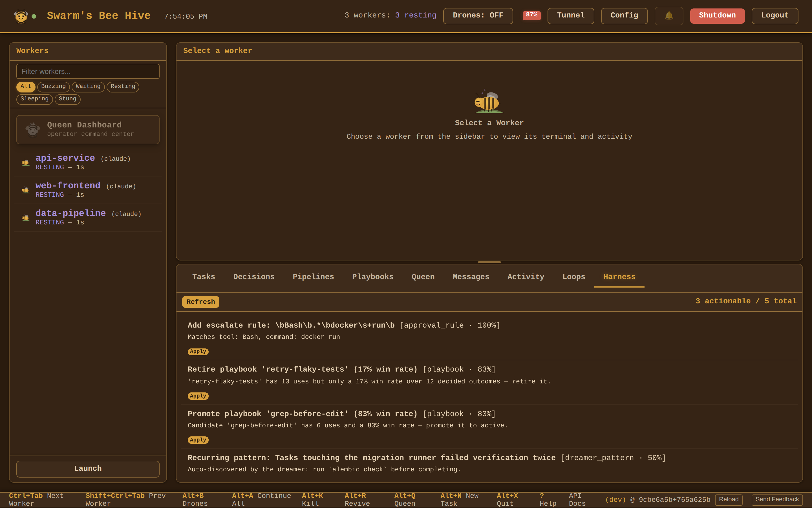This screenshot has height=508, width=812.
Task: Filter workers by Resting
Action: click(x=123, y=87)
